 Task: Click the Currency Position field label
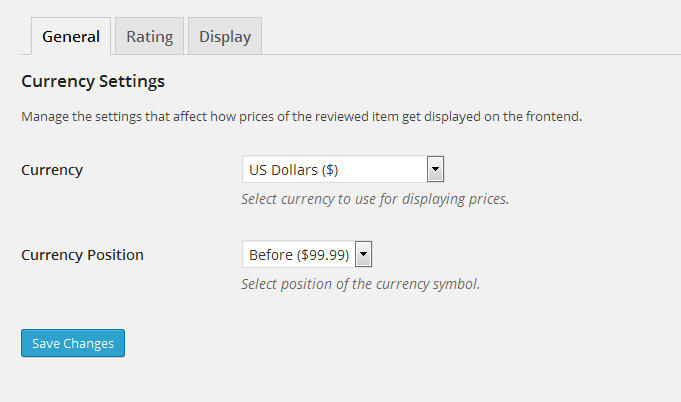click(82, 255)
